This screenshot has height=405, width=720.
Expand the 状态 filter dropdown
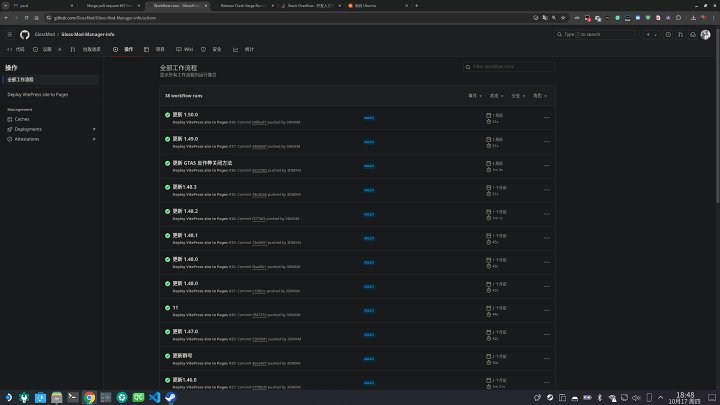click(494, 95)
